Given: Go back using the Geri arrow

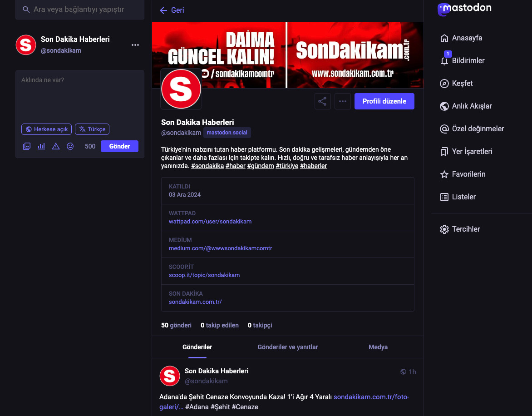Looking at the screenshot, I should pyautogui.click(x=172, y=10).
